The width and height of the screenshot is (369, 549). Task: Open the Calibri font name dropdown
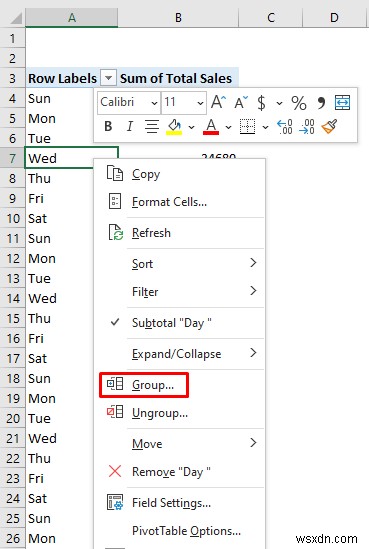pos(154,103)
